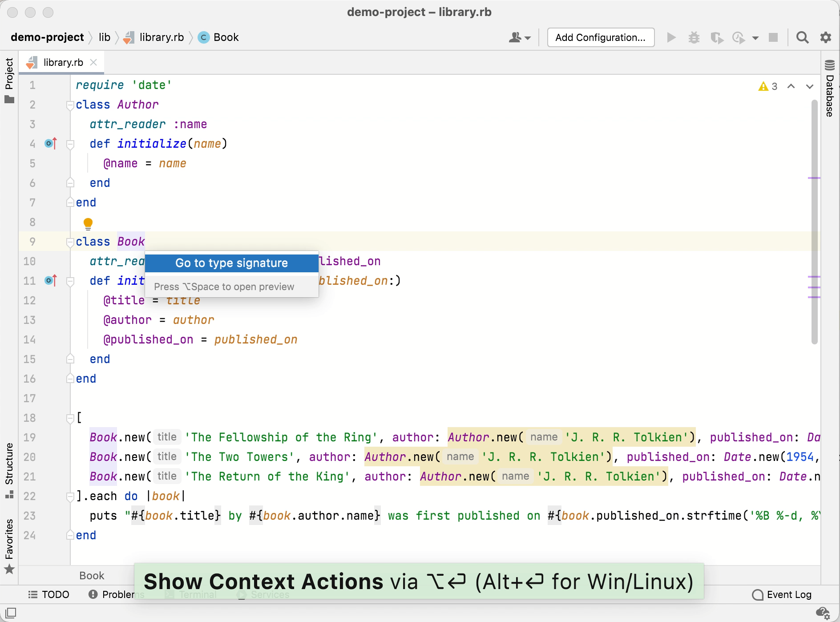The width and height of the screenshot is (840, 622).
Task: Click the Run play icon
Action: [671, 37]
